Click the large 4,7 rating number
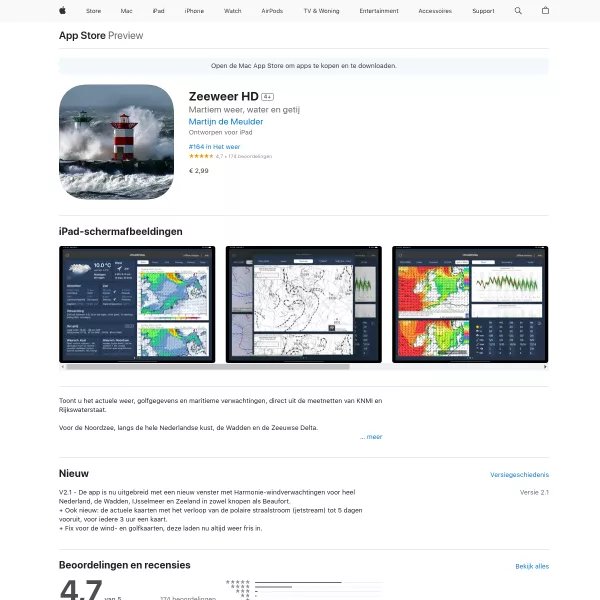Screen dimensions: 600x600 tap(81, 590)
